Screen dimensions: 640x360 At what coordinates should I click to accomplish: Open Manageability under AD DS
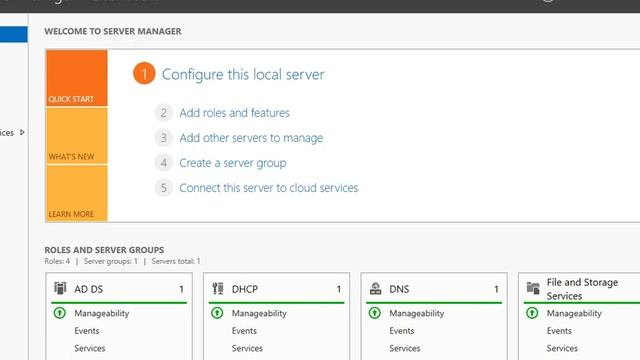(x=102, y=313)
